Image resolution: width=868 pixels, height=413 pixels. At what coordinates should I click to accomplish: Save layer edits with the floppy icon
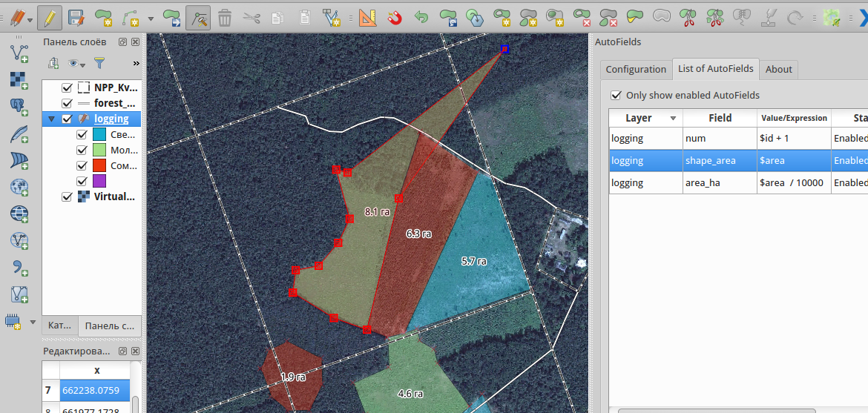[76, 18]
